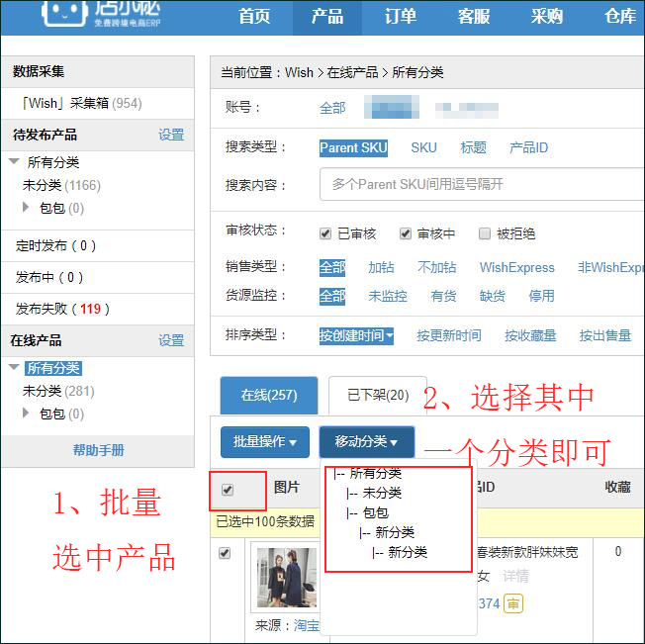This screenshot has width=645, height=644.
Task: Click the yellow 审 status badge
Action: 513,603
